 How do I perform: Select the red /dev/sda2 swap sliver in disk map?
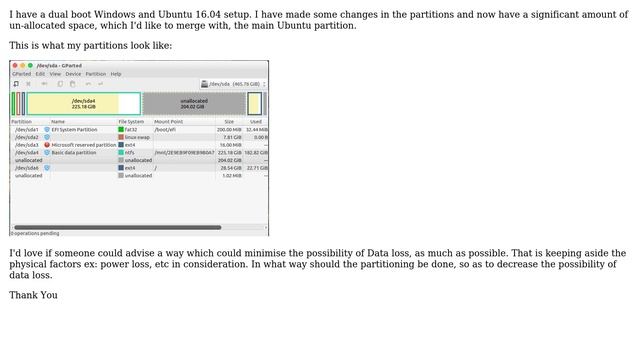point(18,104)
